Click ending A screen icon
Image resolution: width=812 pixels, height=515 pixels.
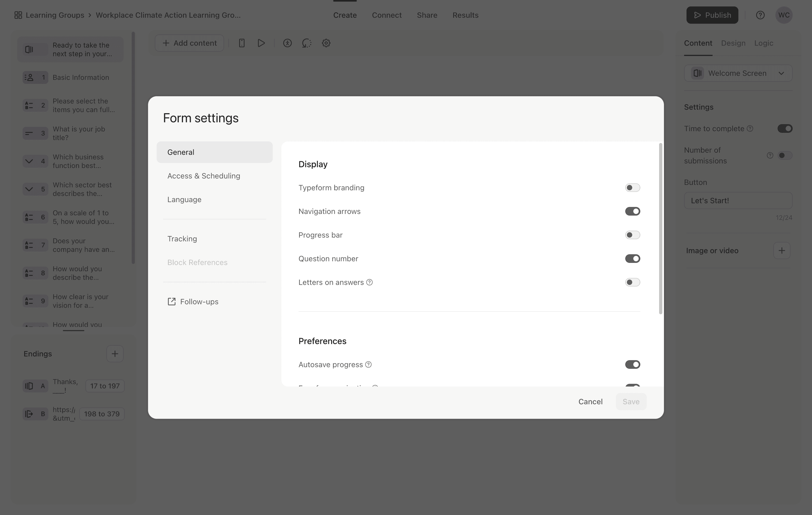pyautogui.click(x=29, y=386)
